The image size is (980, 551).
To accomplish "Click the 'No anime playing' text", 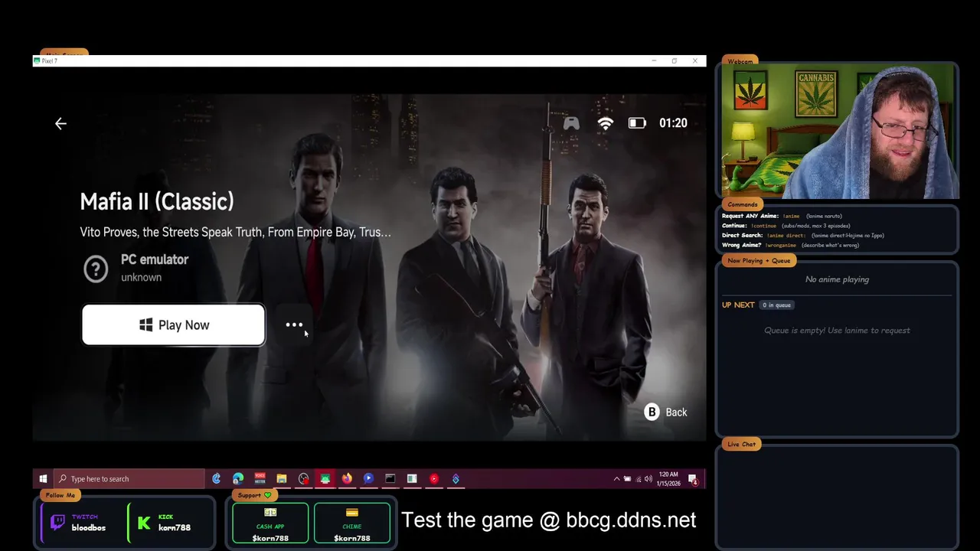I will 837,279.
